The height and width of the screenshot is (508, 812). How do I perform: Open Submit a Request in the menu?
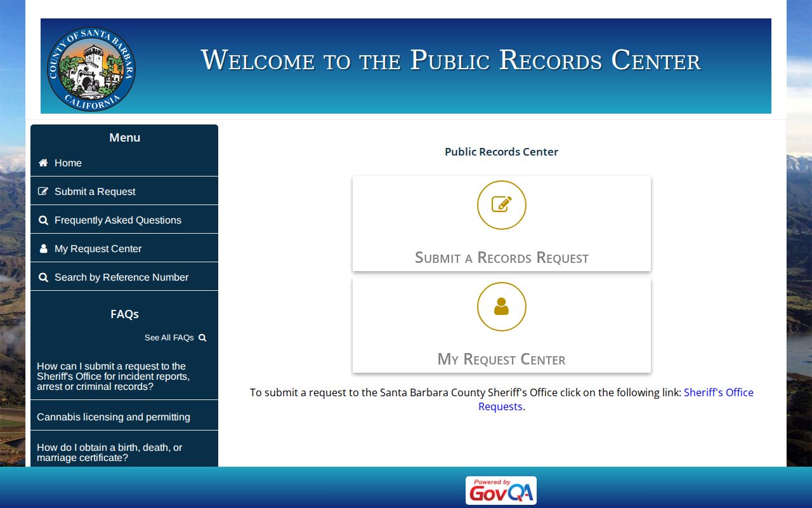pos(124,192)
